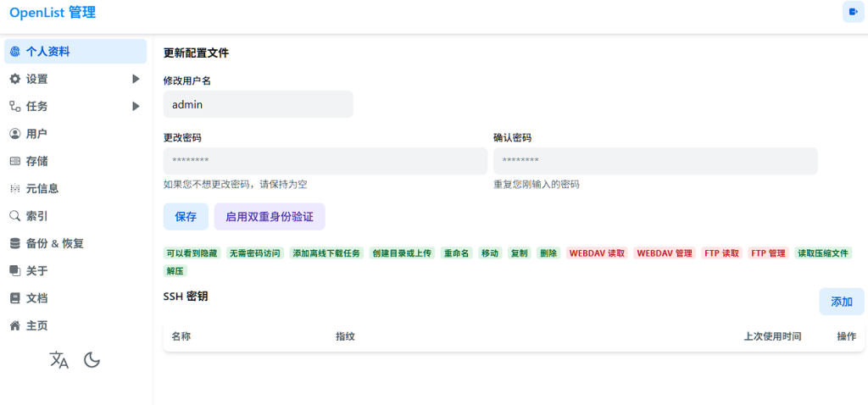Click the 保存 button
The image size is (868, 405).
186,216
